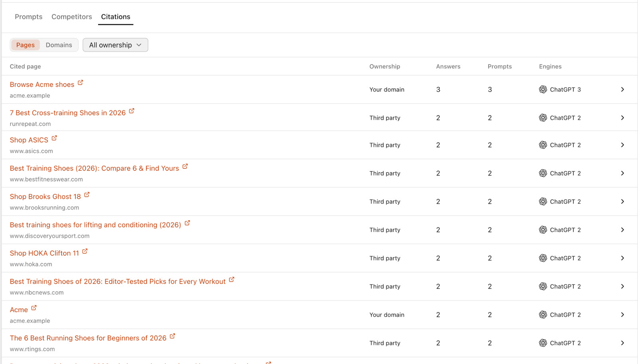
Task: Open external link icon beside Shop Brooks Ghost 18
Action: (x=87, y=194)
